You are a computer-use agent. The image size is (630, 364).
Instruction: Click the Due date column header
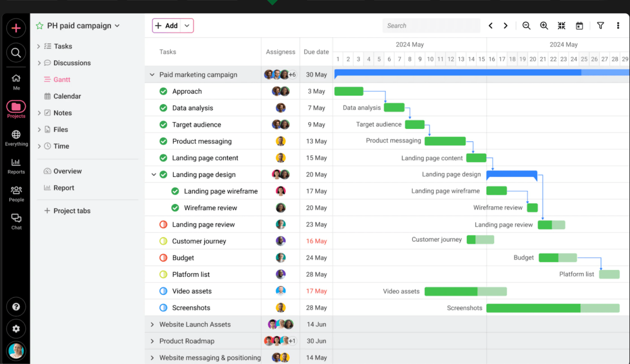tap(316, 52)
